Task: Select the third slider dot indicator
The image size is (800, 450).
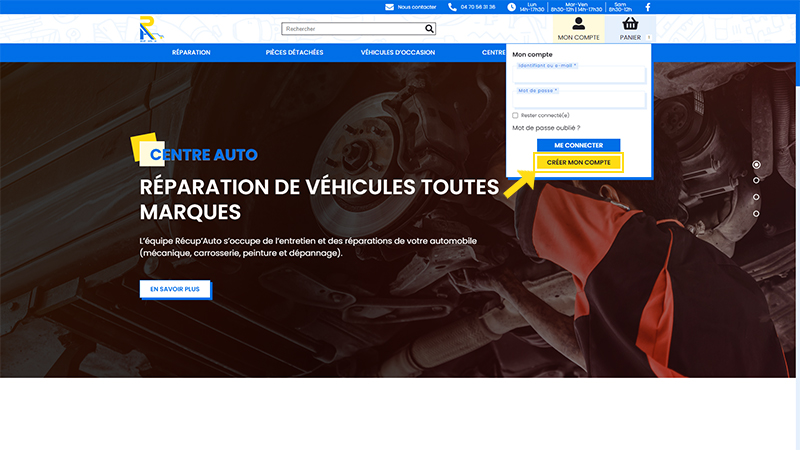Action: [x=756, y=197]
